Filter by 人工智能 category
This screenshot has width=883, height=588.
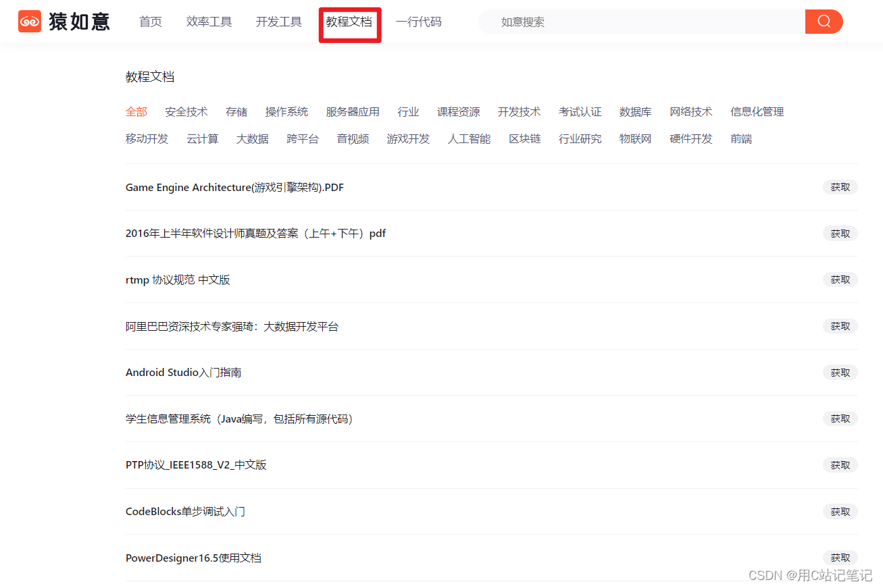click(470, 139)
